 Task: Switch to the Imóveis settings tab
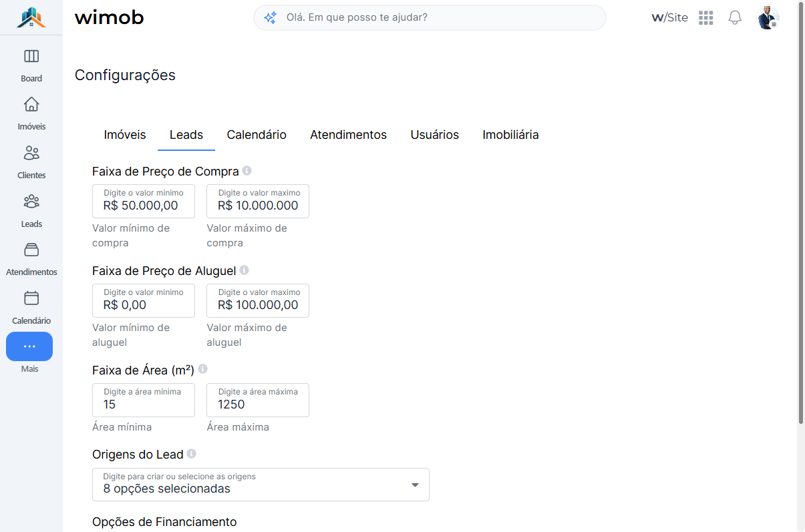click(125, 135)
